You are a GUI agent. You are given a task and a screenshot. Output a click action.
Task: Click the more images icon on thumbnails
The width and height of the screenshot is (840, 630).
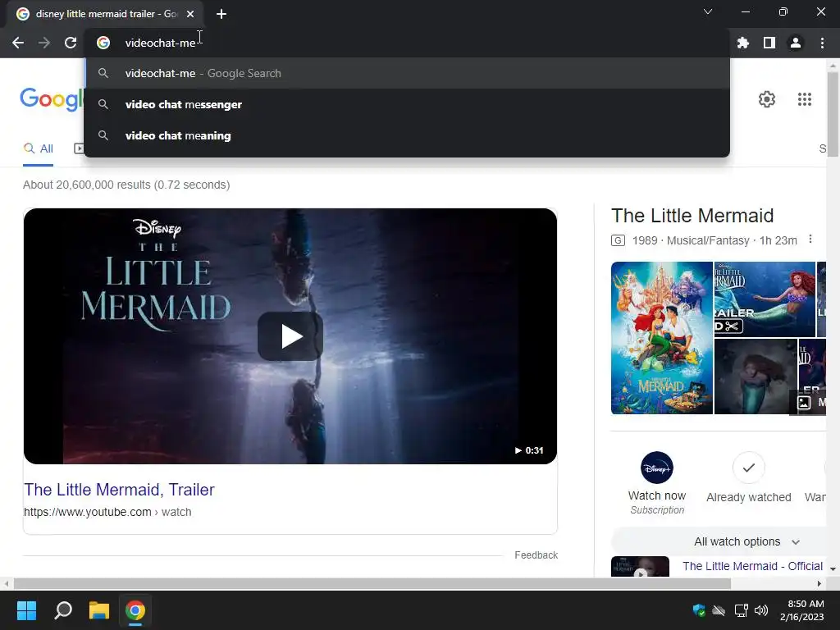coord(804,402)
